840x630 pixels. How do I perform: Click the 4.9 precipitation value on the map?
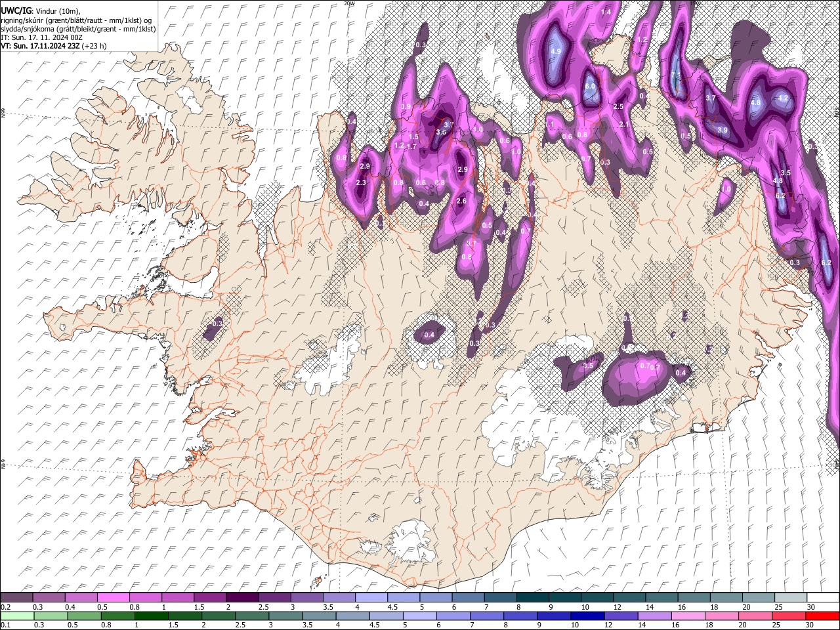[556, 51]
